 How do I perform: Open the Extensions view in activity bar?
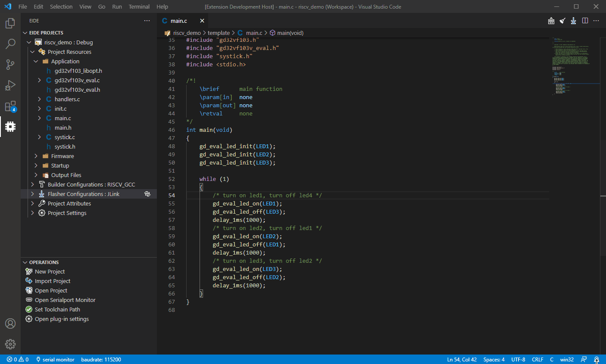pos(10,106)
